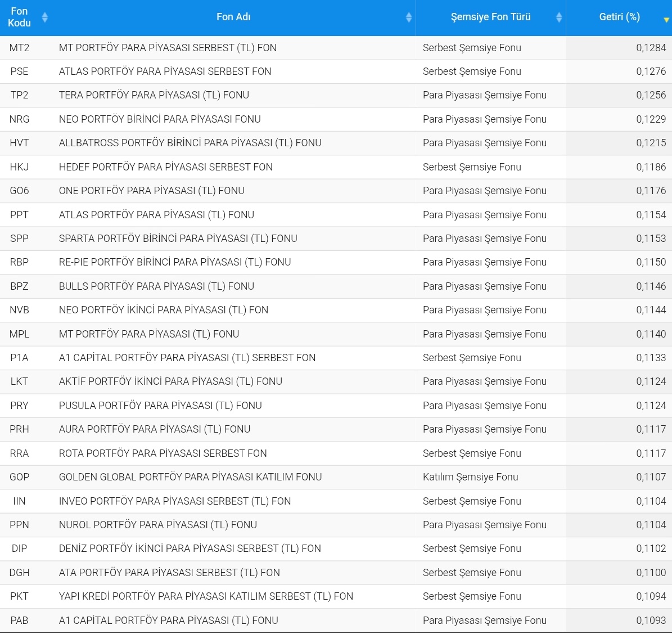Click return value 0,1284
Screen dimensions: 672x634
point(651,48)
